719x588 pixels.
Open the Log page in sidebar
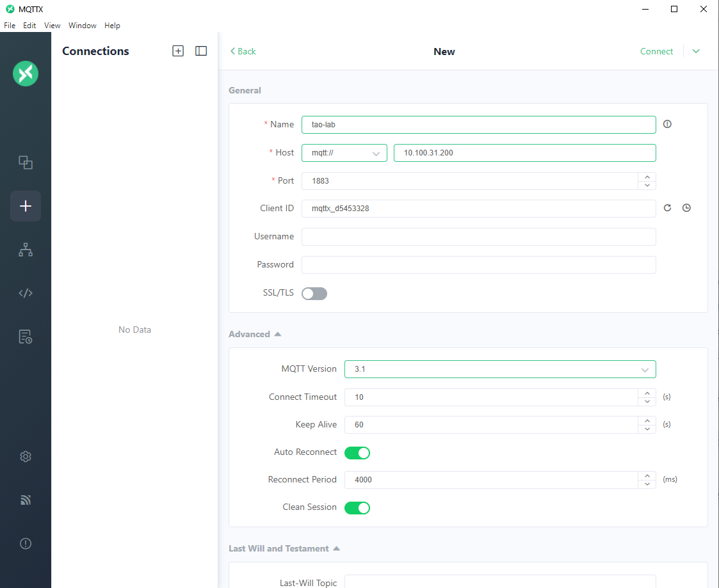(26, 337)
